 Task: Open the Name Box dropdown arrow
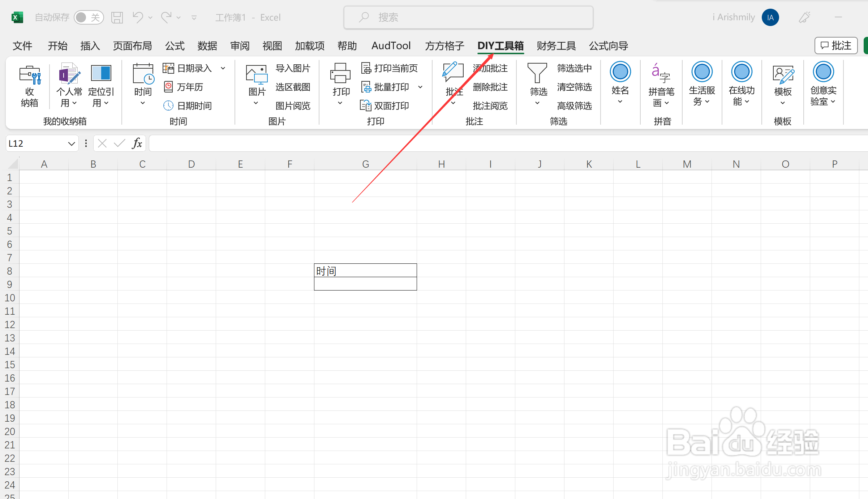click(x=71, y=144)
